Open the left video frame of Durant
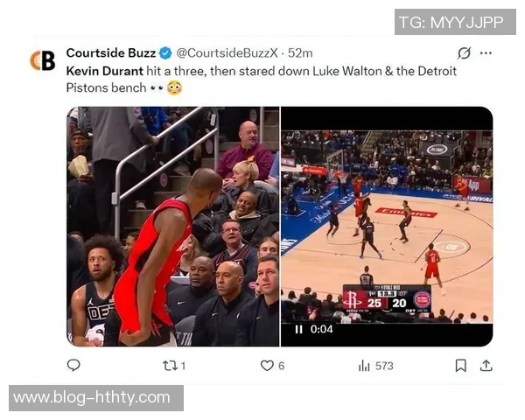 [173, 227]
